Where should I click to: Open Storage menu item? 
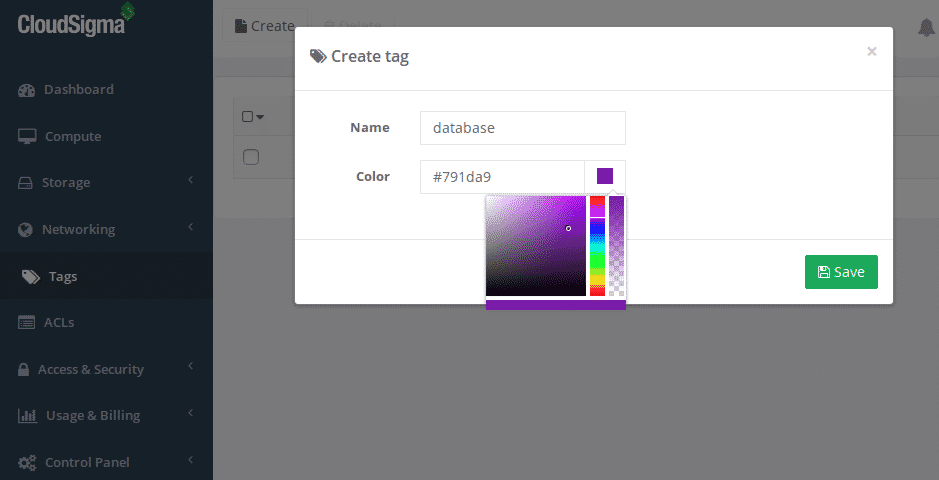[x=66, y=183]
